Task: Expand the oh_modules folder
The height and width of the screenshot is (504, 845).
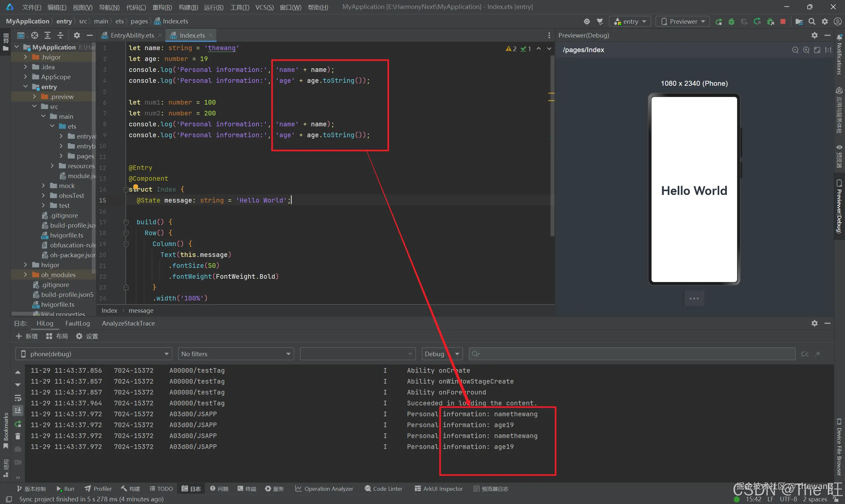Action: pos(25,274)
